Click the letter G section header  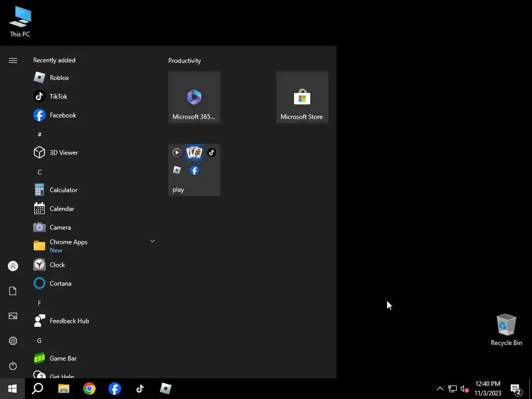[39, 340]
